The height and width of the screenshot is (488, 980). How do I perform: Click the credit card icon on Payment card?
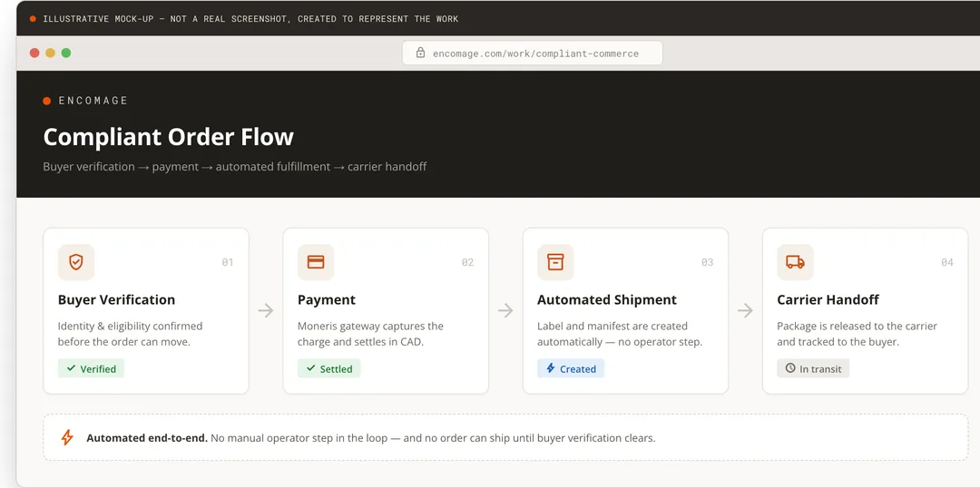316,262
